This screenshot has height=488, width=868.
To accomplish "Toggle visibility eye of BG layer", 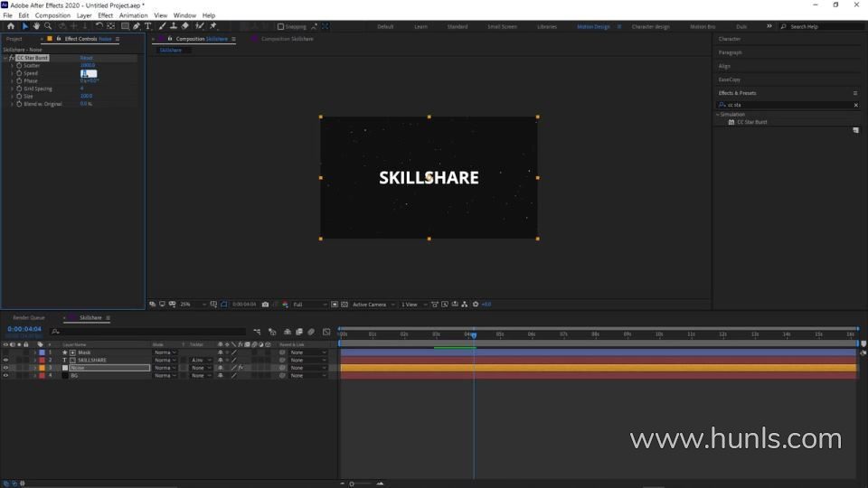I will click(5, 376).
